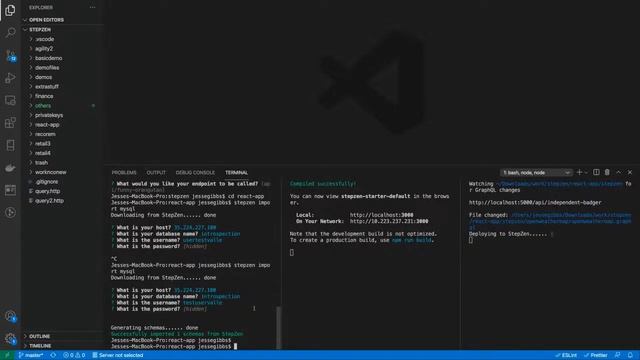
Task: Open the Docker whale icon view
Action: click(10, 167)
